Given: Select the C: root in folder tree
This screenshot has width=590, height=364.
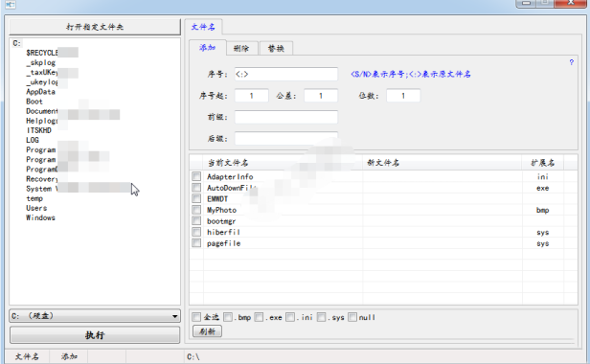Looking at the screenshot, I should tap(16, 43).
